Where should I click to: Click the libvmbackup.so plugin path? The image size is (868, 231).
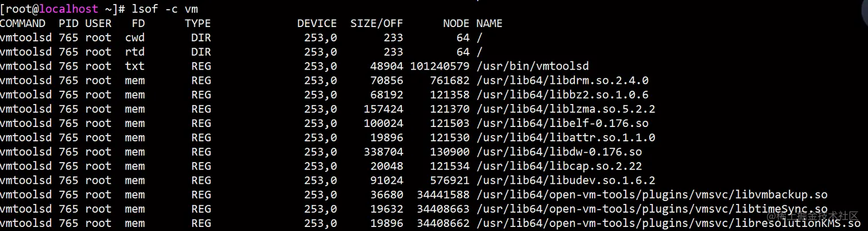tap(652, 195)
